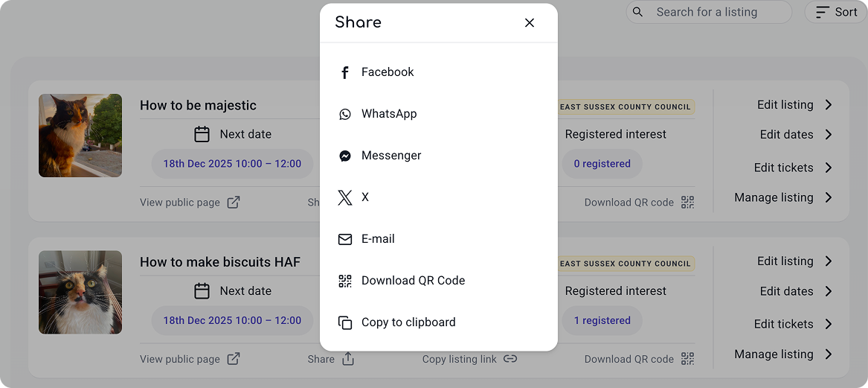868x388 pixels.
Task: Click the How to make biscuits cat thumbnail
Action: [80, 292]
